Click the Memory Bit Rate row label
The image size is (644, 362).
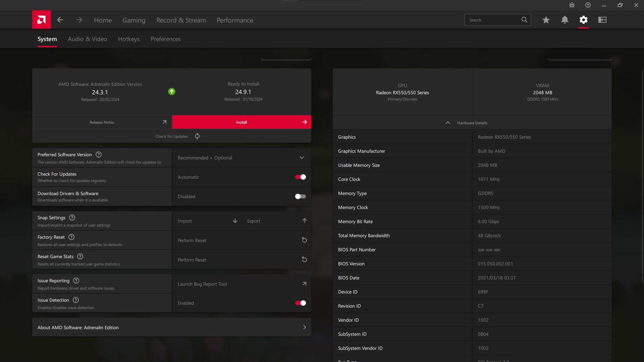pos(355,222)
